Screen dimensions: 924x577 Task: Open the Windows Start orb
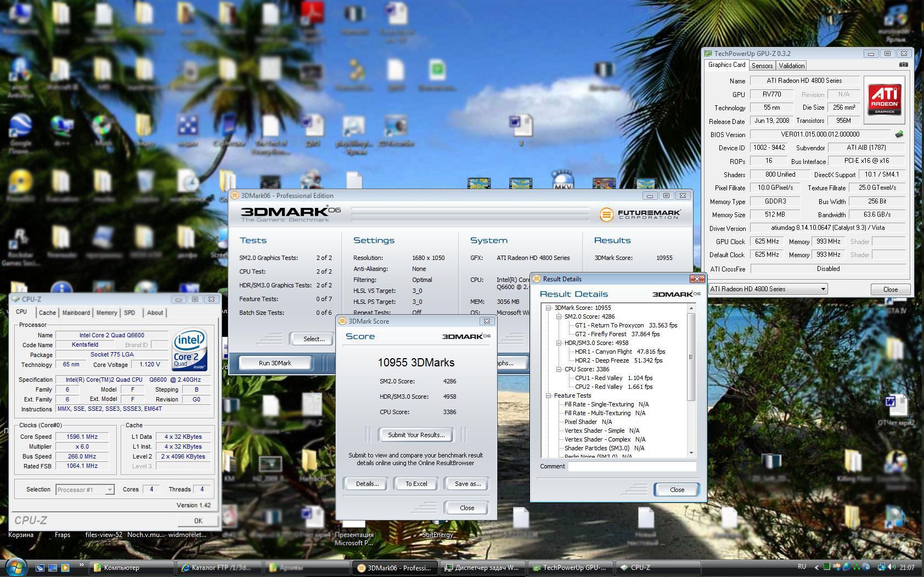15,567
